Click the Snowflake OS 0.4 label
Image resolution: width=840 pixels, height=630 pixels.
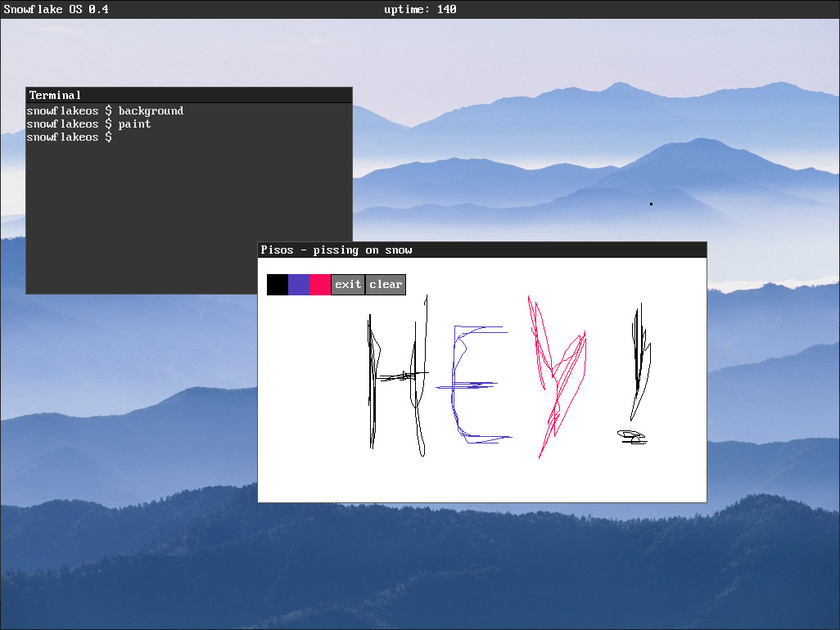click(x=56, y=9)
